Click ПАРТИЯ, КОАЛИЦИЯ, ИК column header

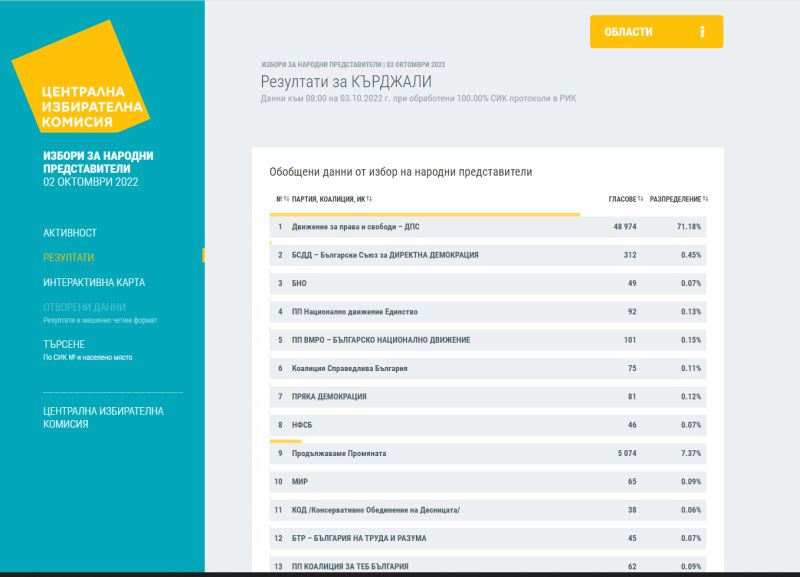click(329, 199)
